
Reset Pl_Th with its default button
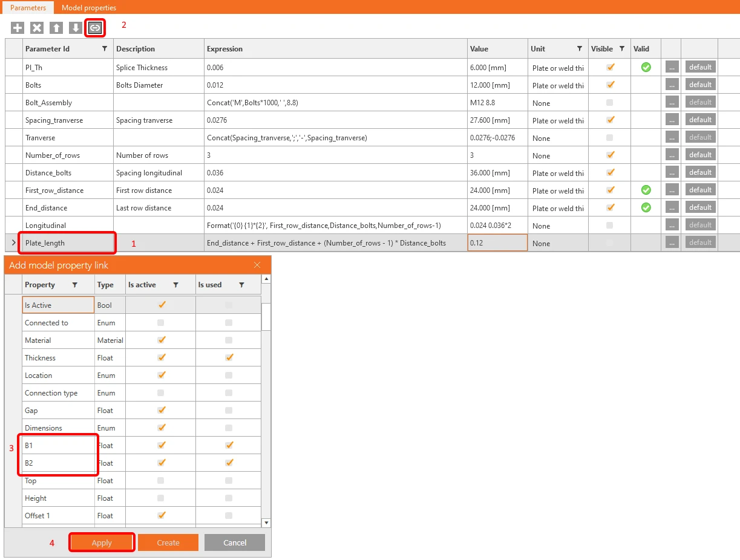(x=700, y=67)
